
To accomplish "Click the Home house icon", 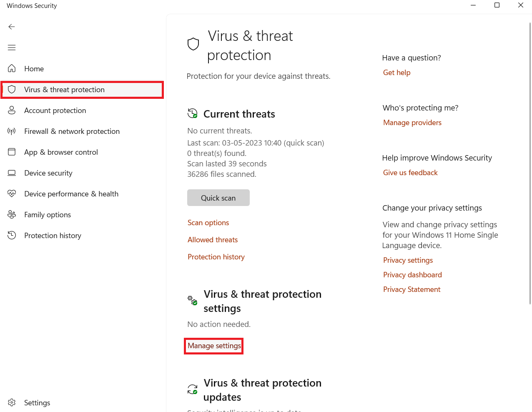I will pos(12,68).
